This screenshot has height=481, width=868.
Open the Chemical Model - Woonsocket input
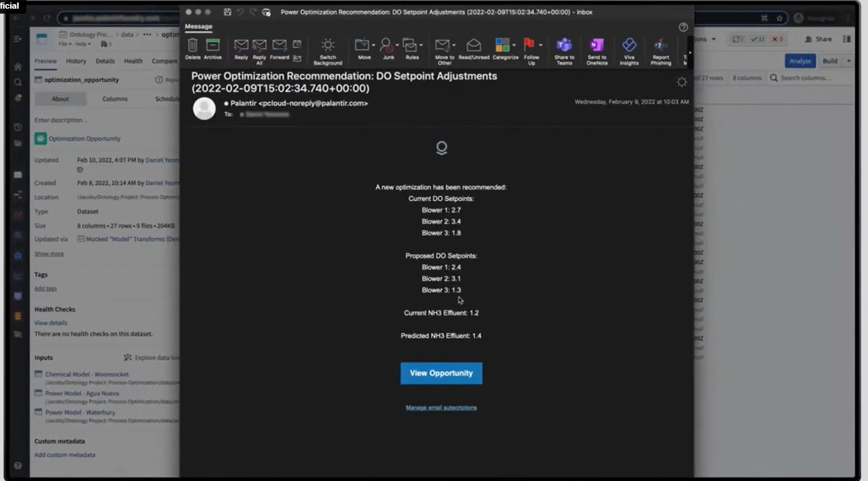pos(87,374)
